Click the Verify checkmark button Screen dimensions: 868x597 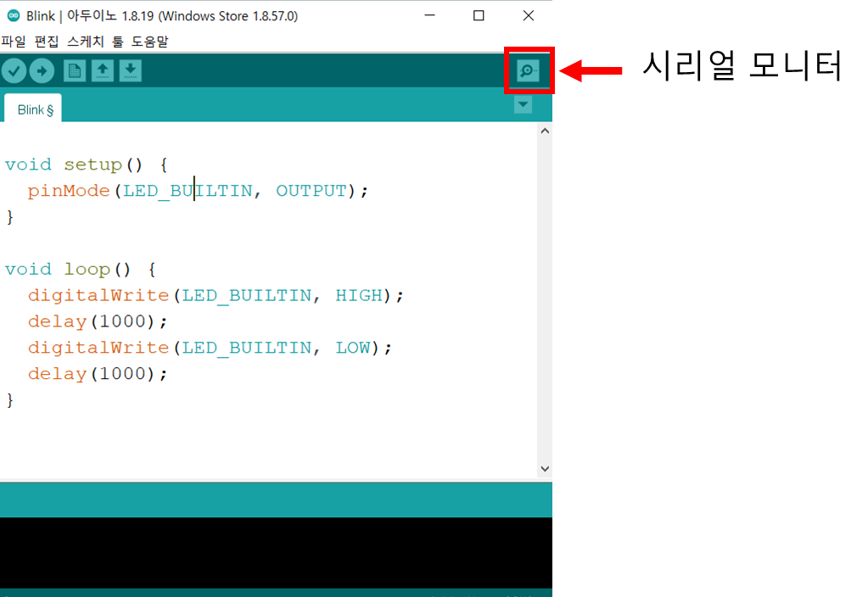click(x=14, y=71)
